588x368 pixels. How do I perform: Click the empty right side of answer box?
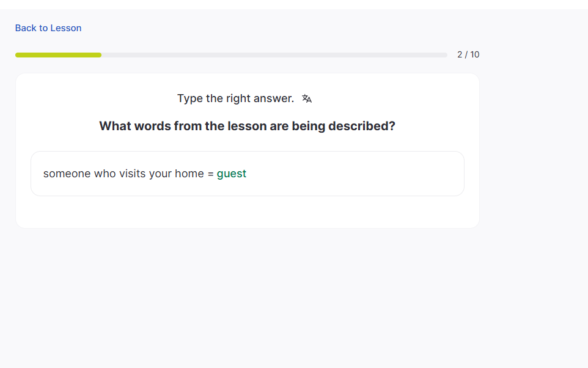click(367, 174)
